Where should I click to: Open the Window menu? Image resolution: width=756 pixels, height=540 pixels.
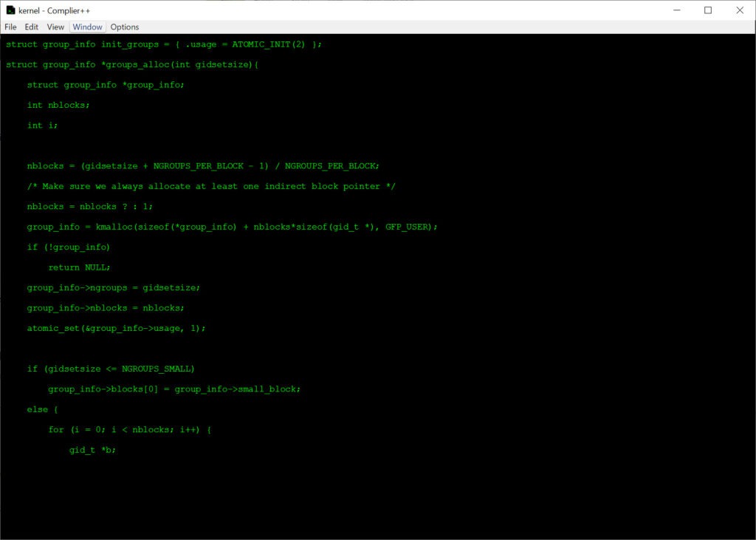(87, 27)
